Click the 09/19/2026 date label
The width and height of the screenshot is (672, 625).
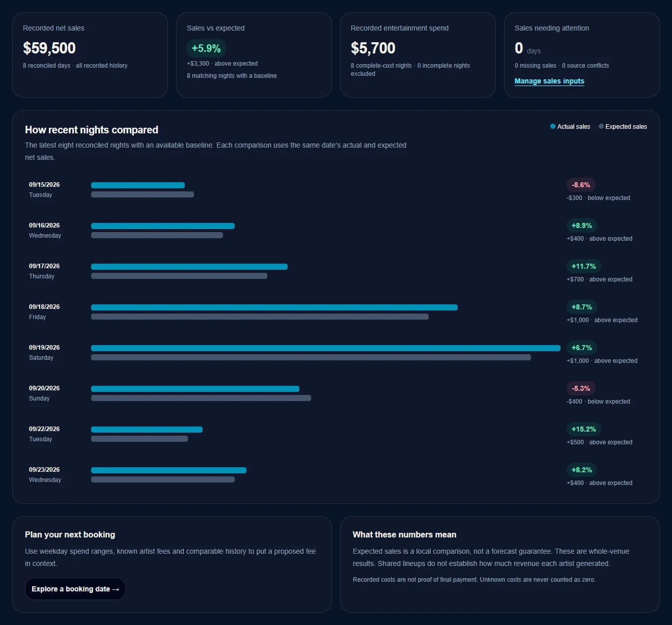[44, 348]
